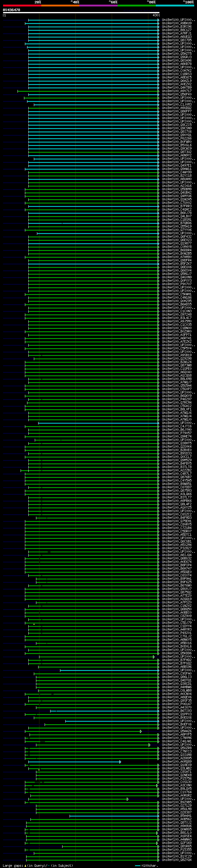Click hit label UniRef100_Q4UB42

click(x=177, y=193)
